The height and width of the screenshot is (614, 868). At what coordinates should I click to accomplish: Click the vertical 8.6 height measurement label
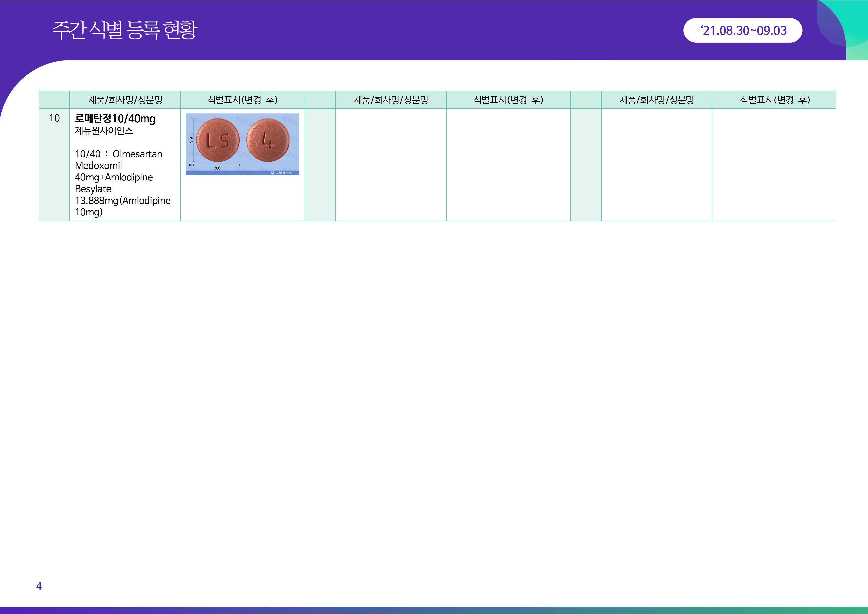point(191,140)
